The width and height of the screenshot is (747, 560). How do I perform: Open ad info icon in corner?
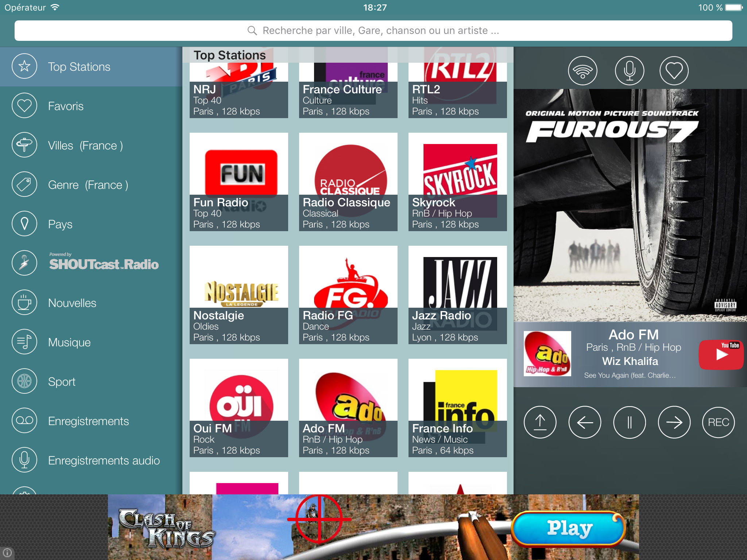tap(7, 553)
